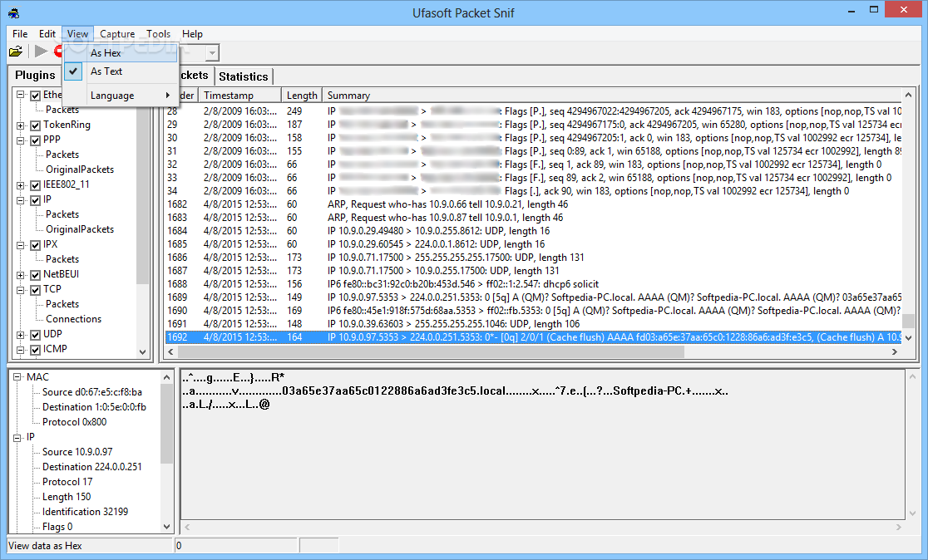This screenshot has width=928, height=560.
Task: Expand the TokenRing tree node
Action: [21, 125]
